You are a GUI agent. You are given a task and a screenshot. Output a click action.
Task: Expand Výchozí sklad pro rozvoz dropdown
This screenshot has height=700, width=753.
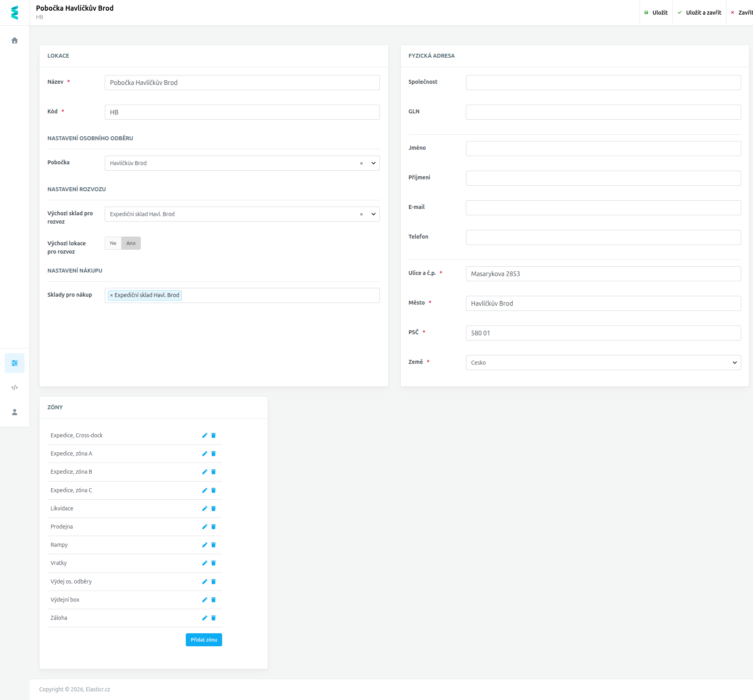point(374,214)
